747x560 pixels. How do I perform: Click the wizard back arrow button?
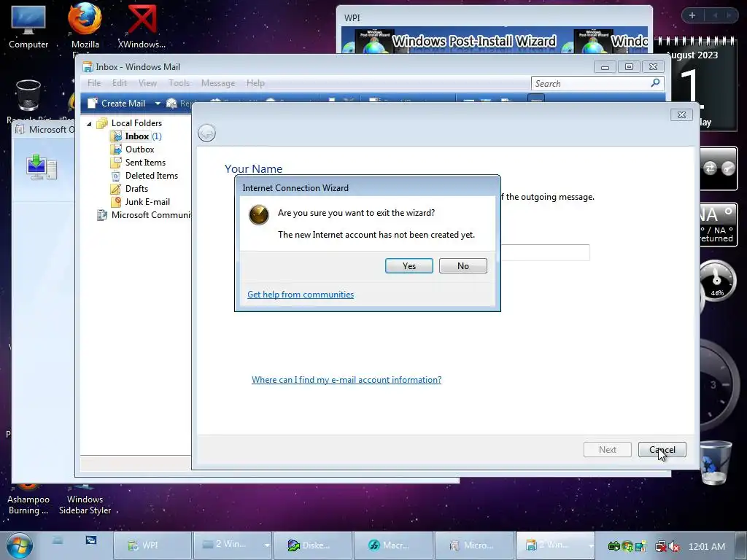[x=206, y=133]
